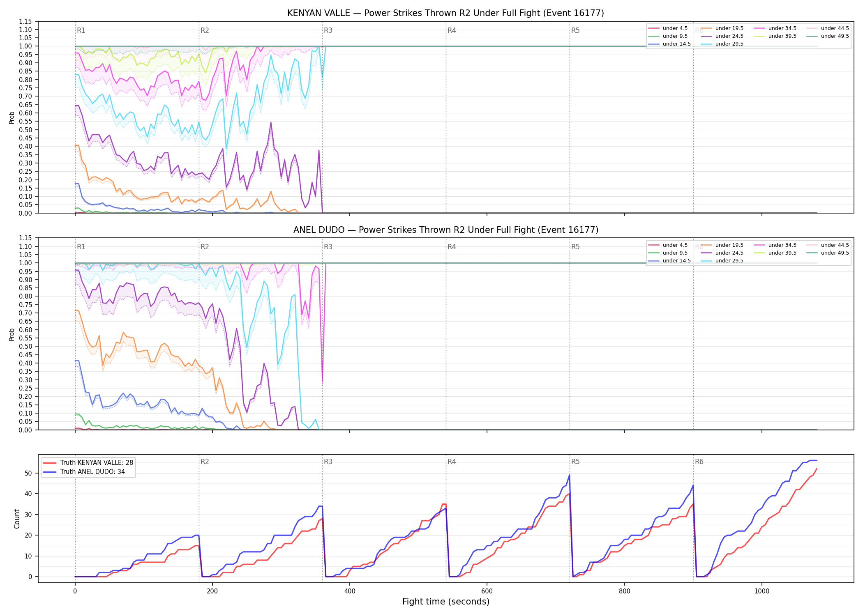Viewport: 863px width, 616px height.
Task: Pick 'under 34.5' in Anel Dudo chart legend
Action: [x=775, y=245]
